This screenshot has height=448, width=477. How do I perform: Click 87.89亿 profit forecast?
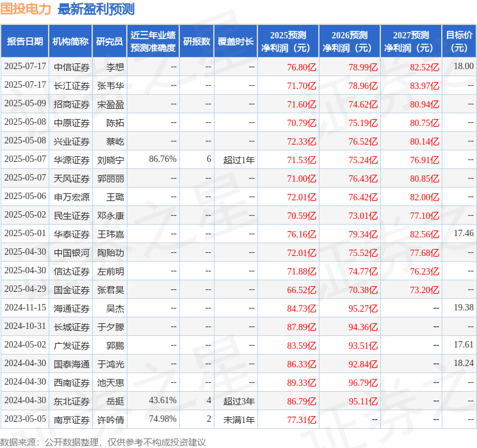302,327
